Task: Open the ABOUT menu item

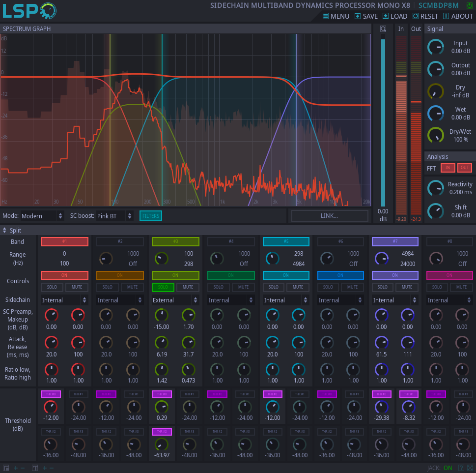Action: point(458,16)
